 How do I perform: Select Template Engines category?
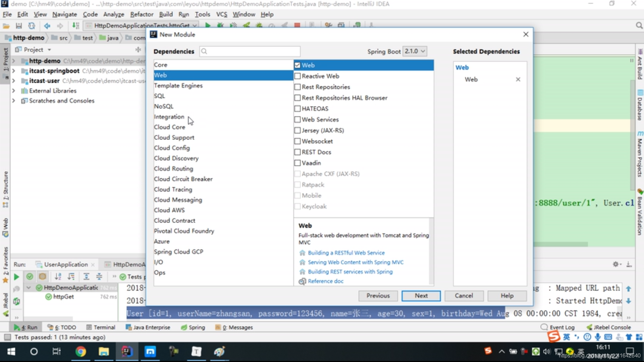point(223,86)
